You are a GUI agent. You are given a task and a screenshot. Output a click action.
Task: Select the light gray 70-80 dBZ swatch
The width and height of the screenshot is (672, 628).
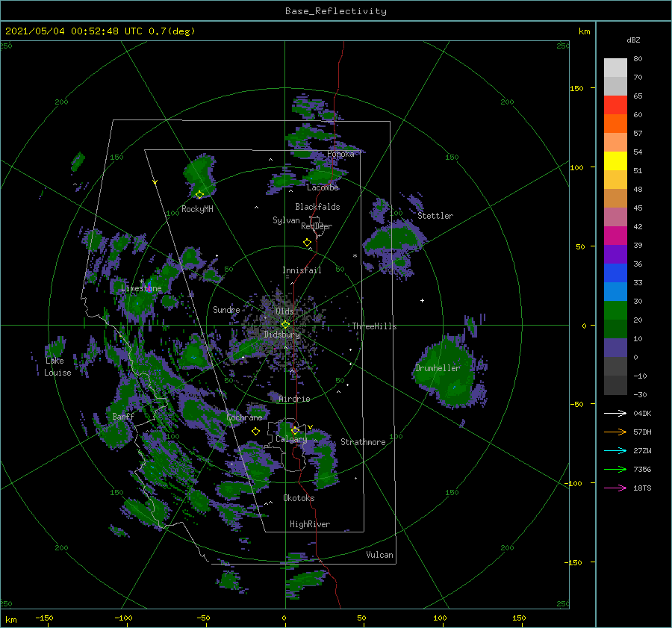tap(615, 68)
